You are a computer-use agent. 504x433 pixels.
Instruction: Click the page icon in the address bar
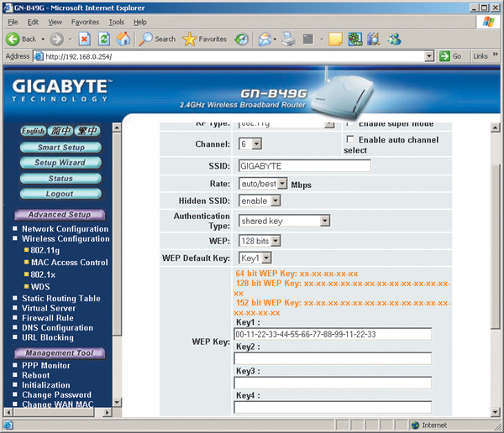click(x=39, y=56)
